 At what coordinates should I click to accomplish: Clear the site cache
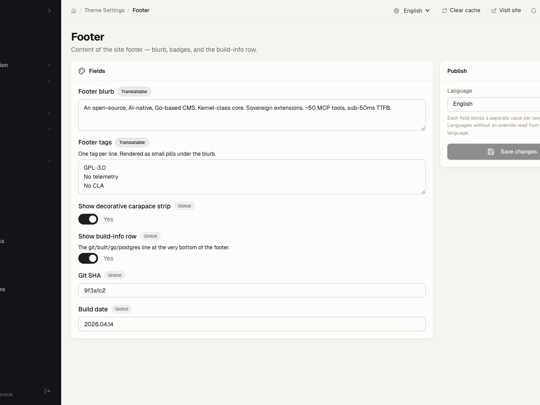(461, 10)
